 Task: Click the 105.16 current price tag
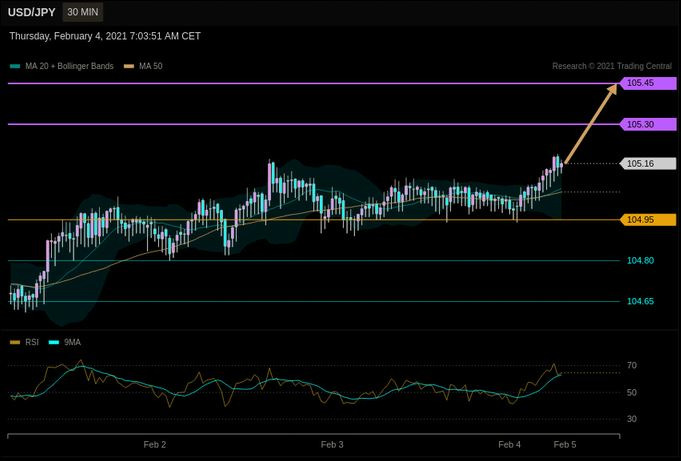(x=648, y=164)
